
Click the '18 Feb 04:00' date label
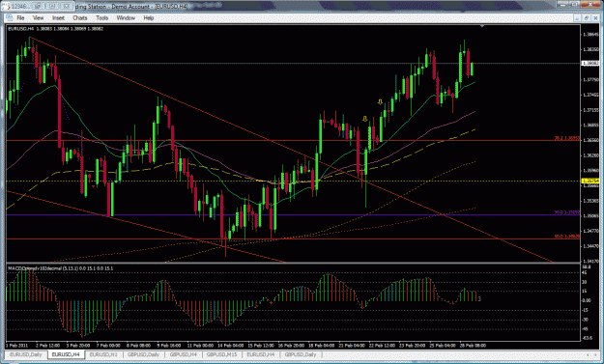pos(321,345)
